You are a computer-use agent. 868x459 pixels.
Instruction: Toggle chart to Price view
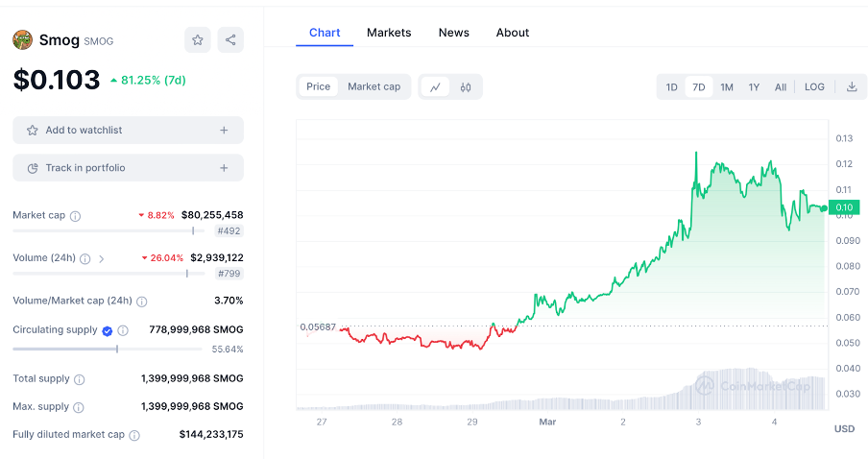click(x=318, y=86)
